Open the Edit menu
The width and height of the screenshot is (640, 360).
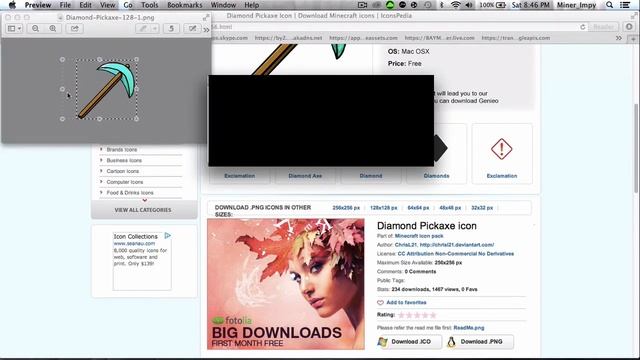point(85,5)
